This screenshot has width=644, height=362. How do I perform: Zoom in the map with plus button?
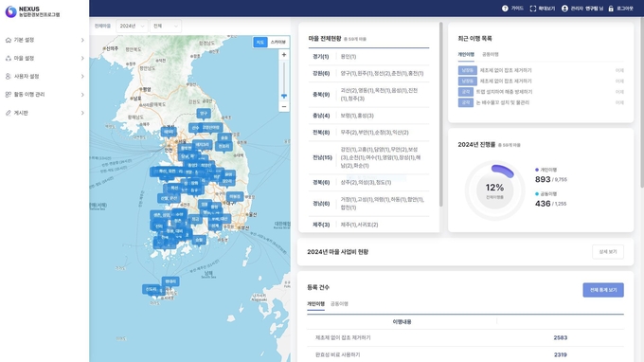tap(284, 55)
